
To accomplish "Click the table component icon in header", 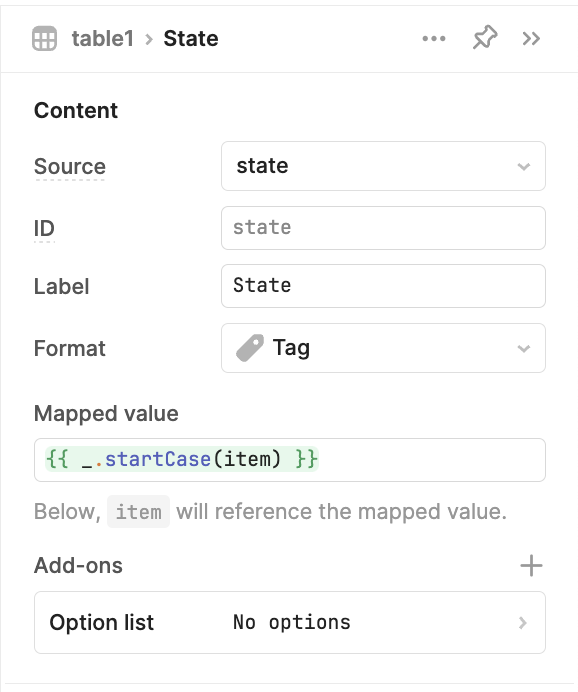I will tap(45, 39).
